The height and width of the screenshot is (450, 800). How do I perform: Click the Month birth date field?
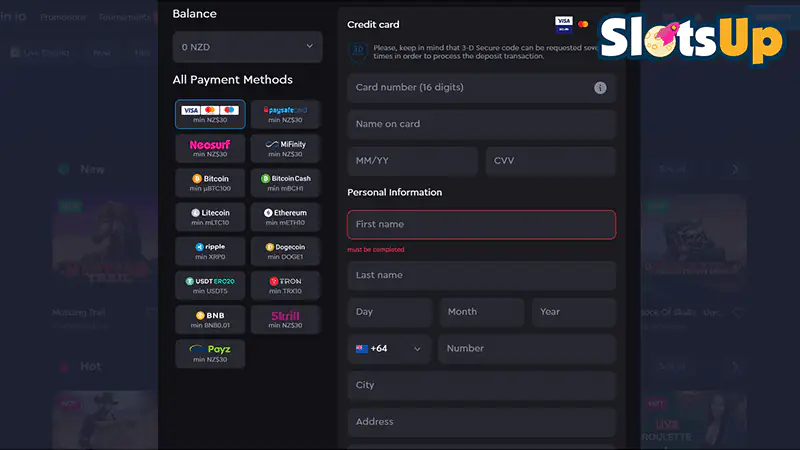click(482, 312)
